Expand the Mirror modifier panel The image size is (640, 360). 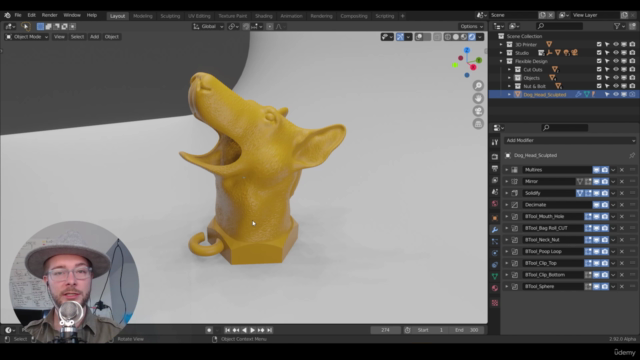[507, 182]
